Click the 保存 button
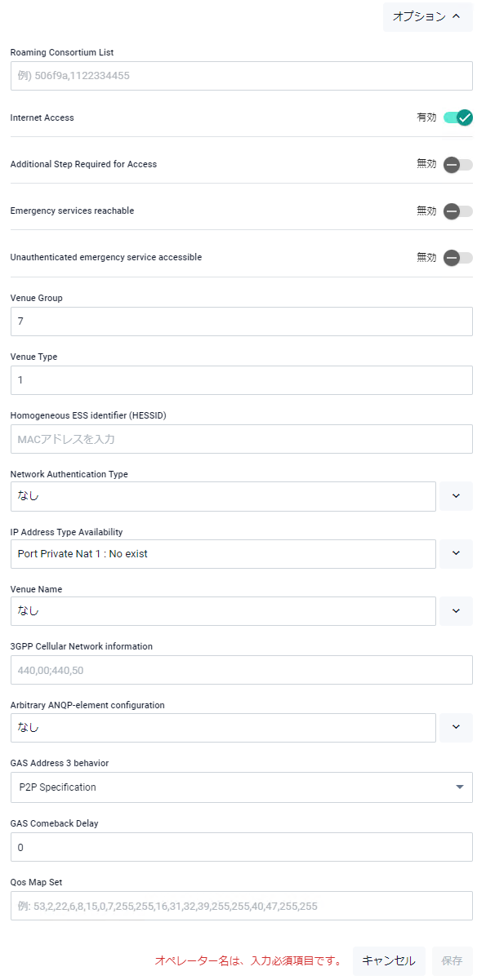The width and height of the screenshot is (486, 980). (453, 961)
